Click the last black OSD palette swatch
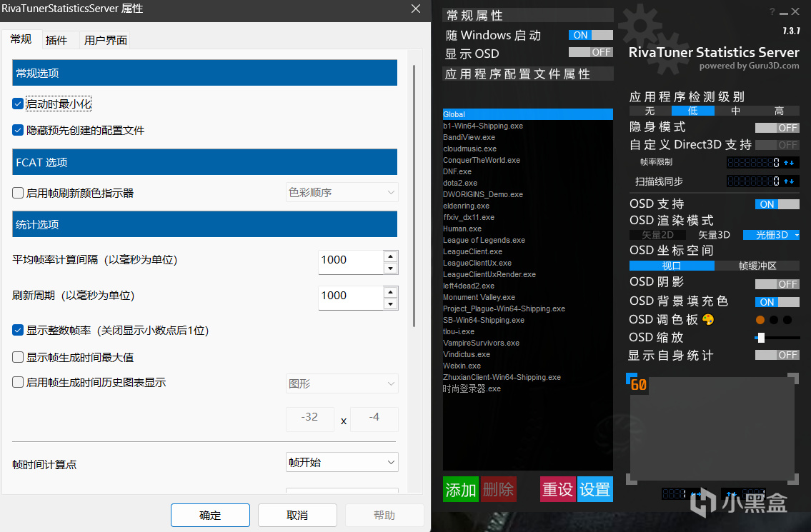The width and height of the screenshot is (811, 532). pos(787,320)
